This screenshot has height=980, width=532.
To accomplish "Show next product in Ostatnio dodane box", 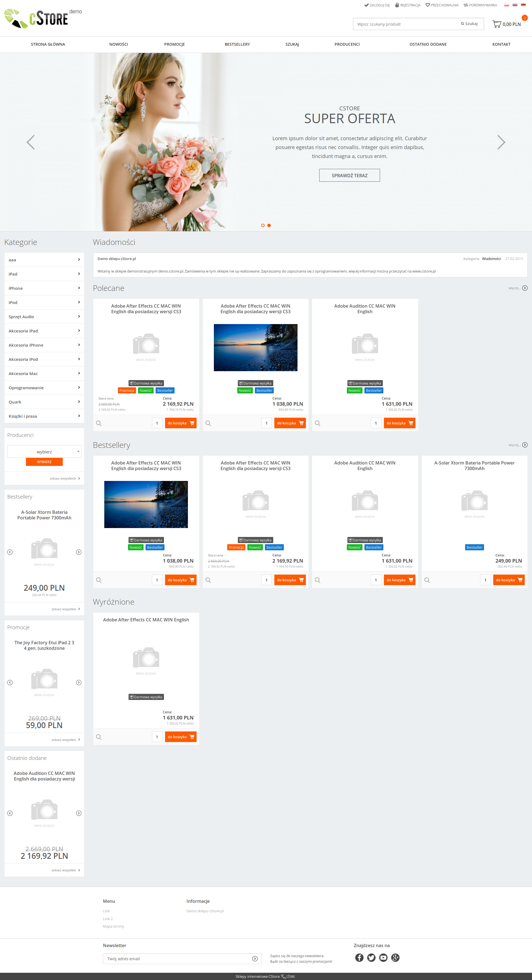I will 79,813.
